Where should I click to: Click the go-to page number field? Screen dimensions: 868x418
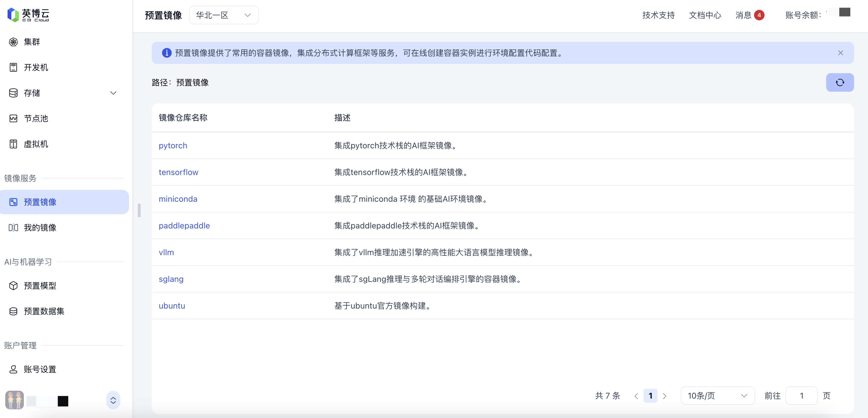(x=801, y=396)
